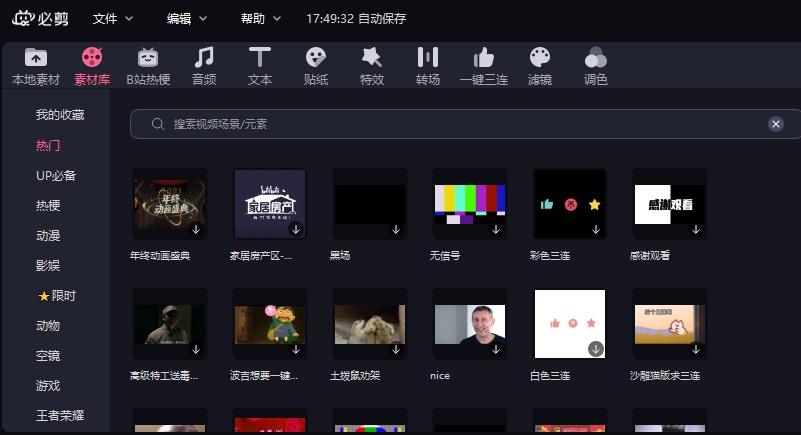Click the search magnifier icon
801x435 pixels.
[x=157, y=124]
